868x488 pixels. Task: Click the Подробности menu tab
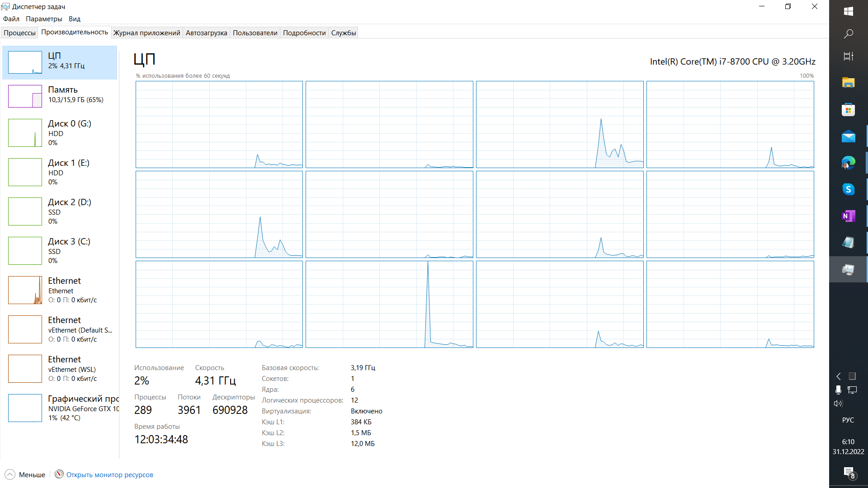pyautogui.click(x=304, y=33)
